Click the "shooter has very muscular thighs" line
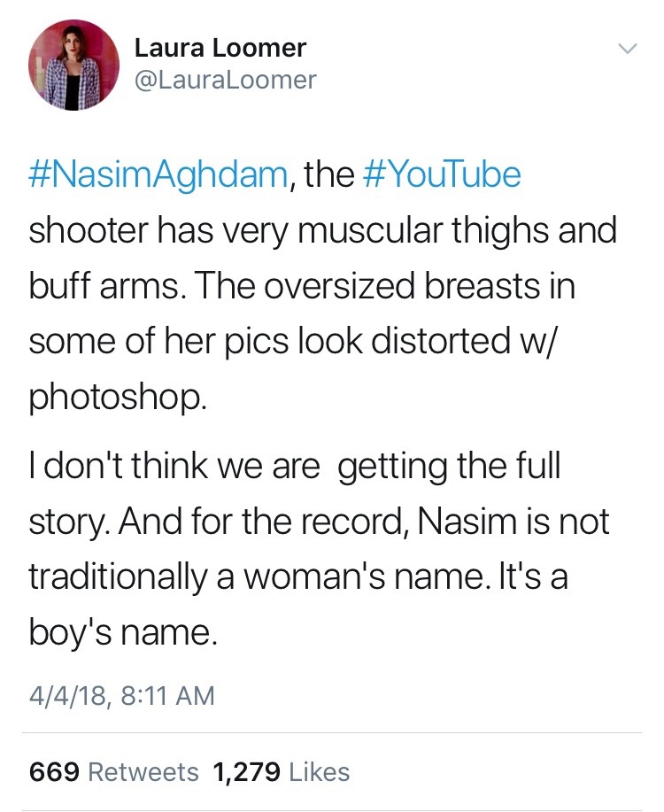The image size is (664, 812). 322,232
